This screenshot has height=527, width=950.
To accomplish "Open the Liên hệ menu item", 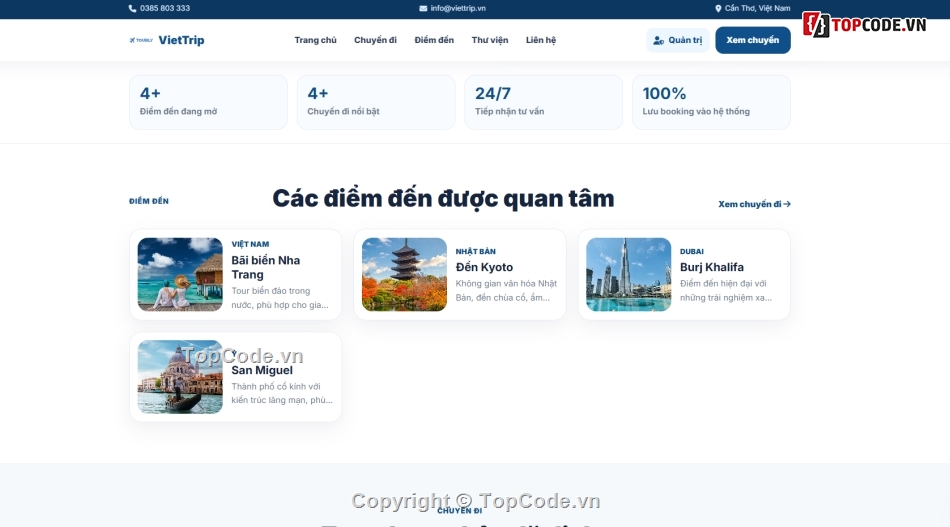I will pyautogui.click(x=540, y=40).
